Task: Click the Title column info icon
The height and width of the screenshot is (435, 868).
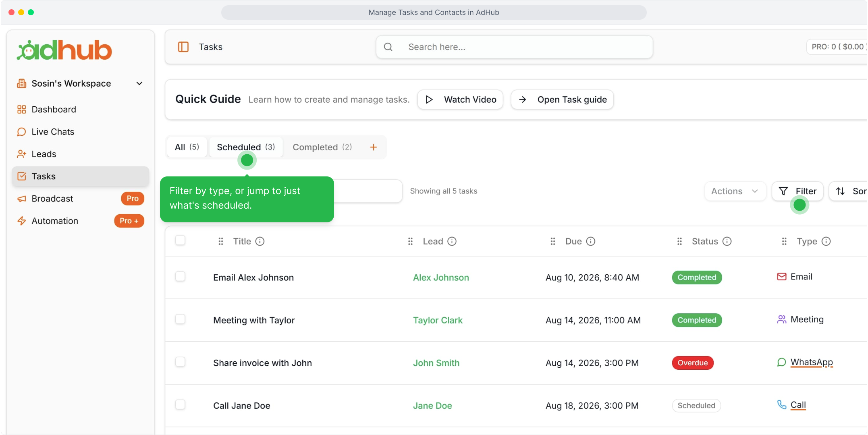Action: (260, 241)
